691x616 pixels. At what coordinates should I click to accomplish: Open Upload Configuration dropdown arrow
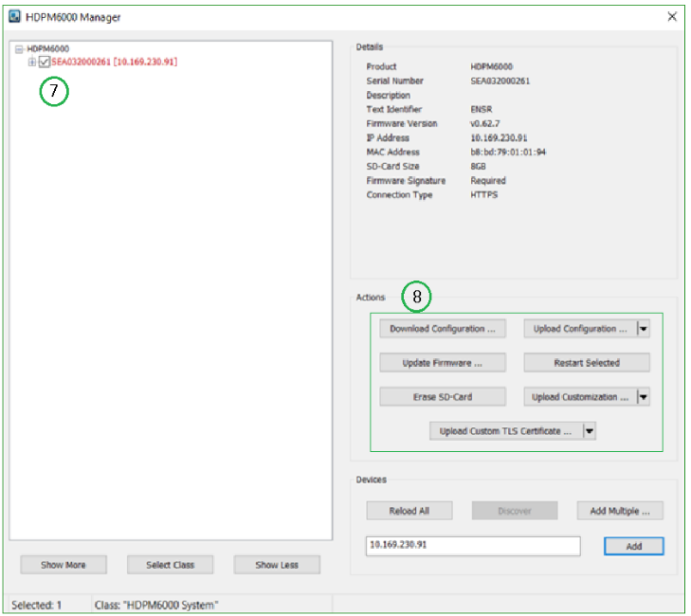(644, 329)
